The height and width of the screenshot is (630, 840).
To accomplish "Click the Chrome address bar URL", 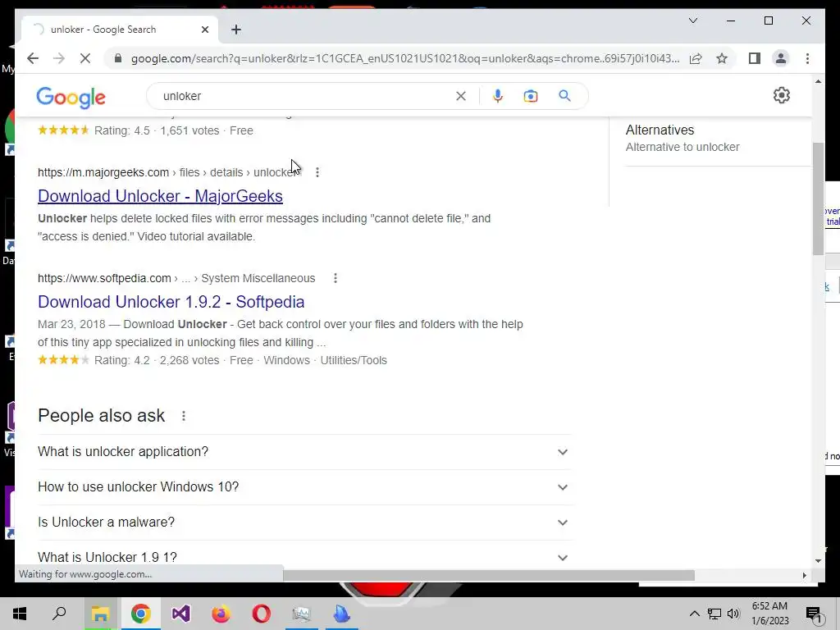I will [x=405, y=58].
